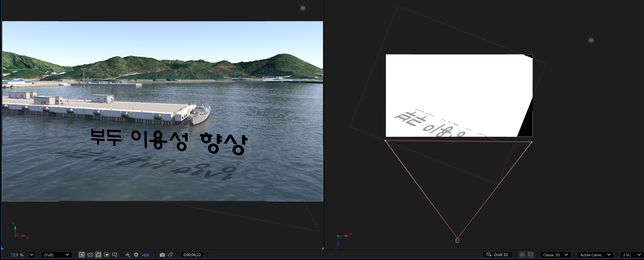The width and height of the screenshot is (644, 260).
Task: Open the (Full) resolution dropdown
Action: coord(57,255)
